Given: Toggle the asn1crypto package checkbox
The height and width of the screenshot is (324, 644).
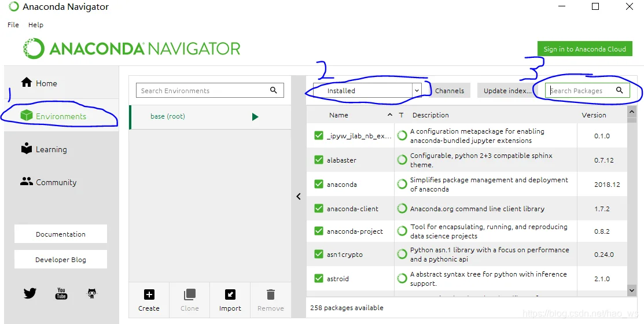Looking at the screenshot, I should tap(319, 254).
